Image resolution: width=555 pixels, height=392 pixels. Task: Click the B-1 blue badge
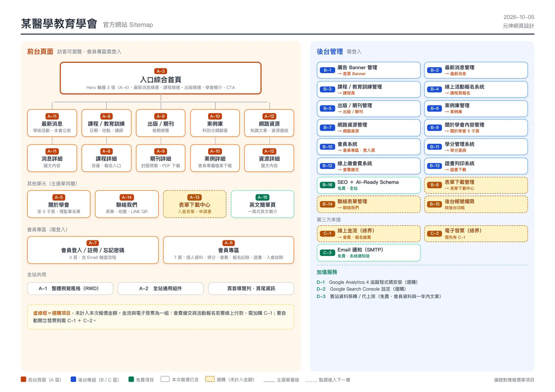pyautogui.click(x=327, y=70)
